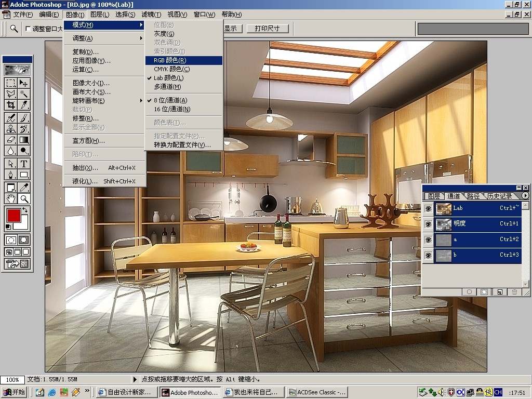Open the 滤镜 menu
The height and width of the screenshot is (399, 532).
tap(151, 15)
